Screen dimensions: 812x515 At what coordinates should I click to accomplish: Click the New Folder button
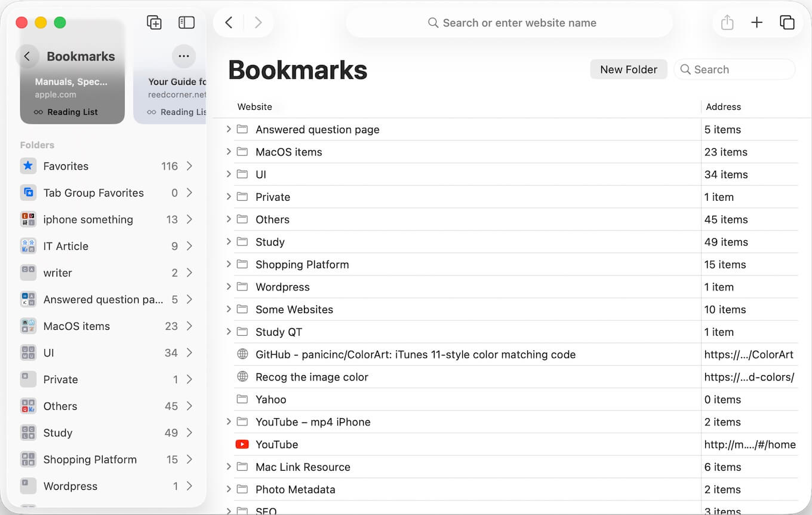pyautogui.click(x=628, y=69)
